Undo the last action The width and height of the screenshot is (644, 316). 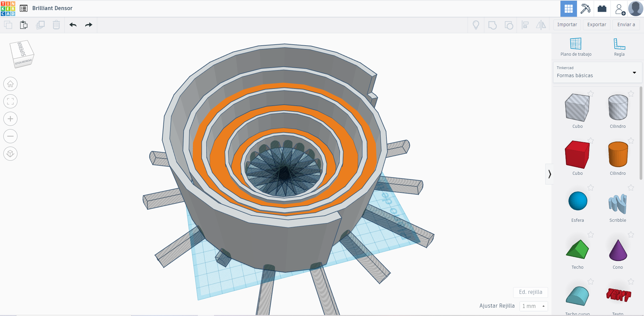pos(73,25)
